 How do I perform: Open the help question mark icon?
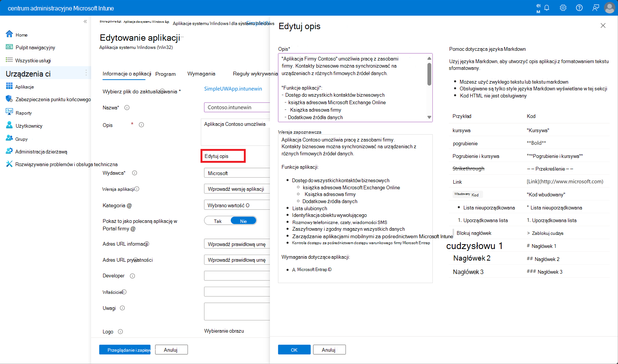pos(579,8)
